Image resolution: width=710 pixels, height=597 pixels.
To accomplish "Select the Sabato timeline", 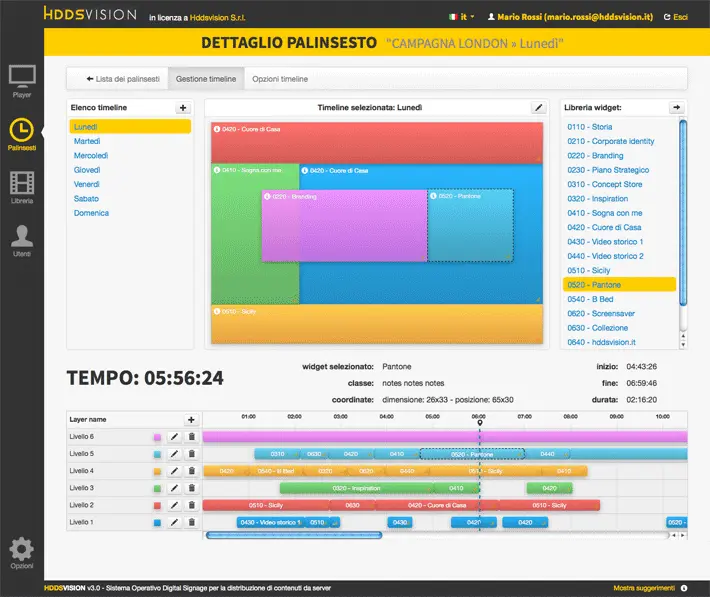I will [x=86, y=199].
